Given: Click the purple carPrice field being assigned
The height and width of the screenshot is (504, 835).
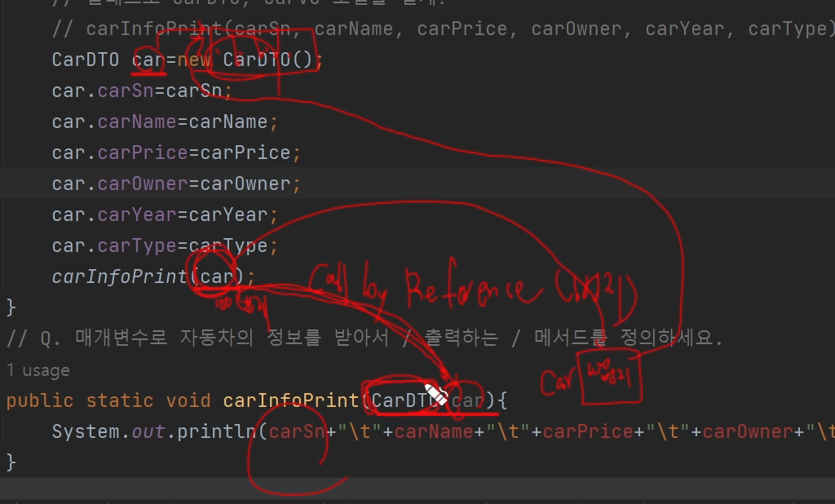Looking at the screenshot, I should click(143, 153).
